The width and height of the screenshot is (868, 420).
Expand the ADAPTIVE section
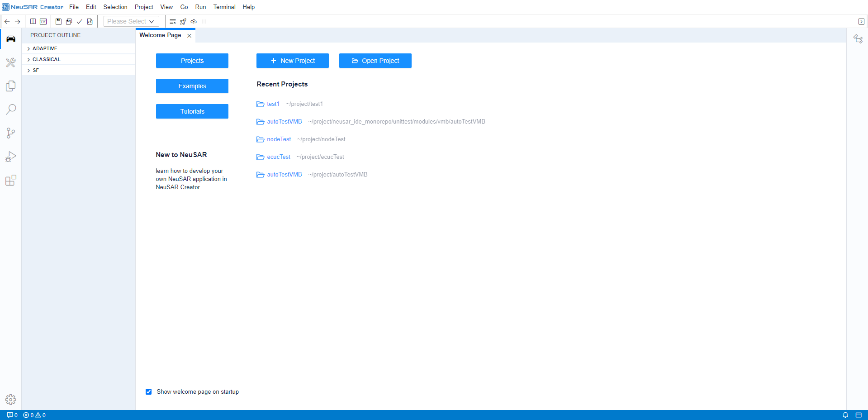45,48
